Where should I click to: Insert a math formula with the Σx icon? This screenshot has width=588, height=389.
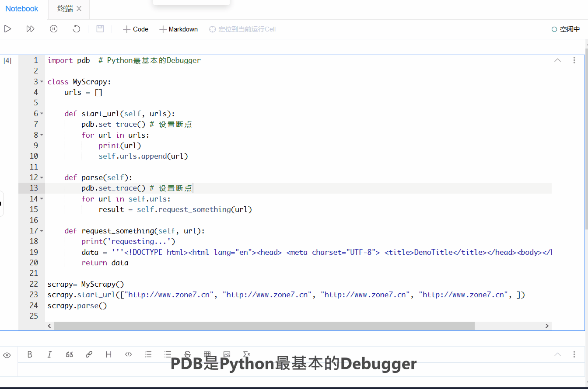pyautogui.click(x=246, y=354)
